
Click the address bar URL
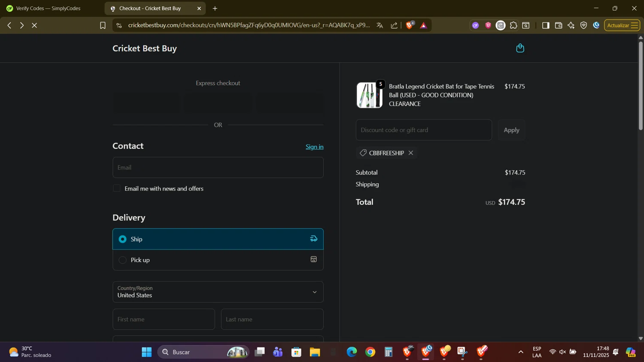(x=249, y=25)
